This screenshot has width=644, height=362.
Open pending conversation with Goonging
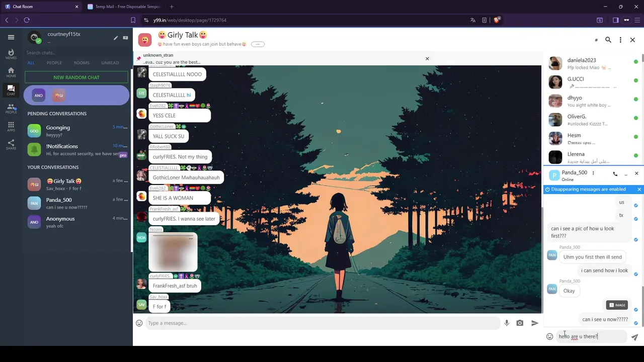[x=77, y=131]
